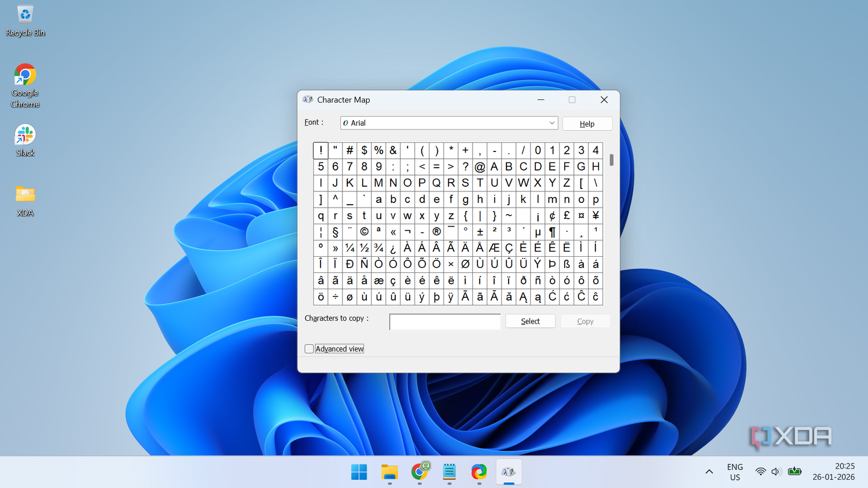
Task: Click the Copy button
Action: 585,321
